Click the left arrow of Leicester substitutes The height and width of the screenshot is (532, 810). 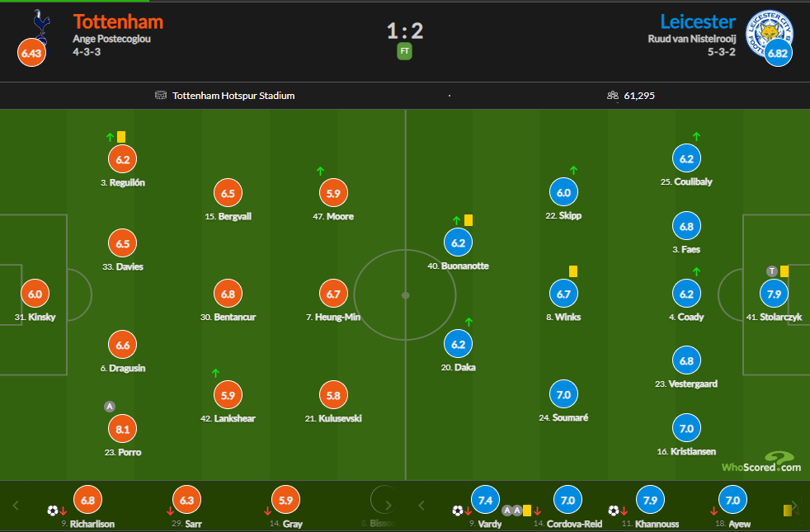point(421,505)
